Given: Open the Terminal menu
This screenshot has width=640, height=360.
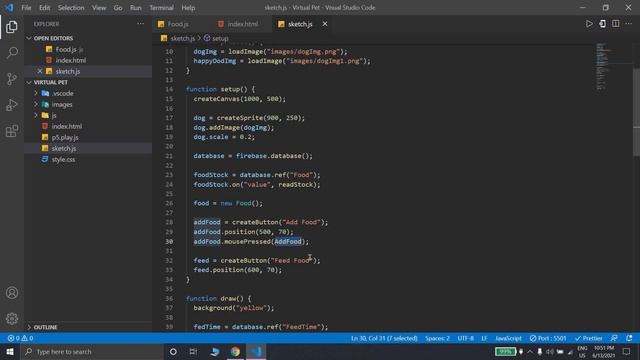Looking at the screenshot, I should (x=161, y=7).
